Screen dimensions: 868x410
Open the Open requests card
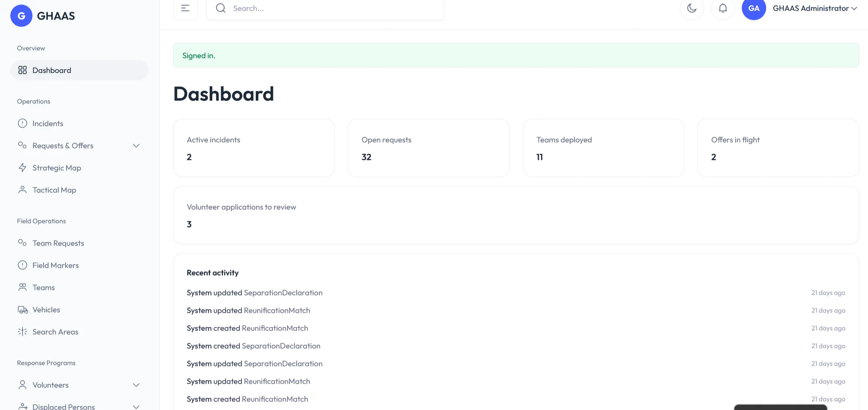pos(429,148)
